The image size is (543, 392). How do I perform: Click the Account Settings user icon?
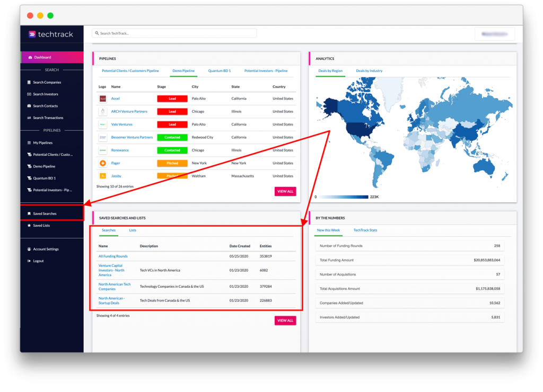(x=29, y=249)
